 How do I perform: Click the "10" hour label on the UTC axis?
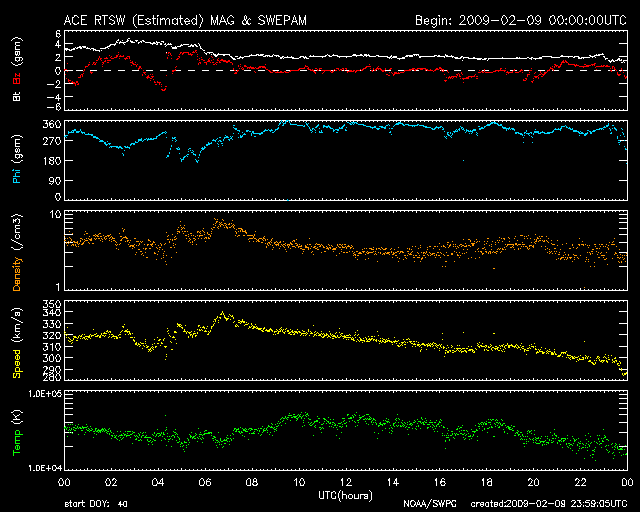pos(299,483)
